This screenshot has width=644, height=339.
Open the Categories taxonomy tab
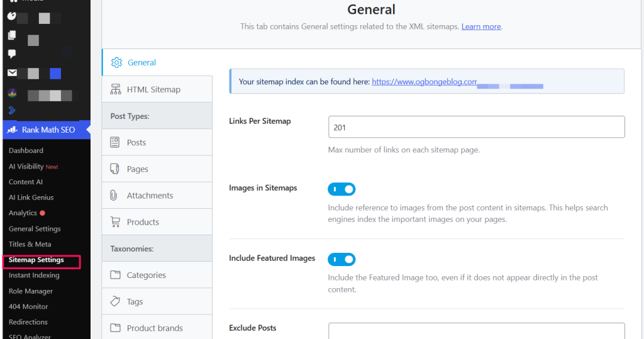click(x=157, y=275)
